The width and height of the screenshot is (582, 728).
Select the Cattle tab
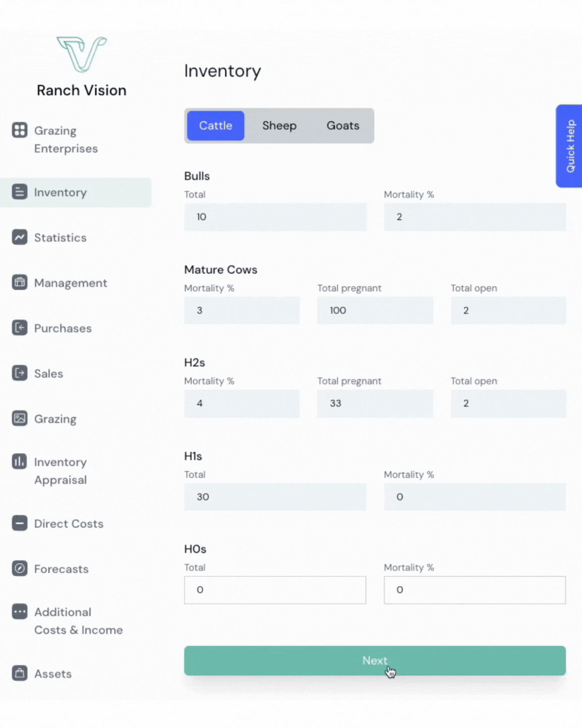coord(216,126)
